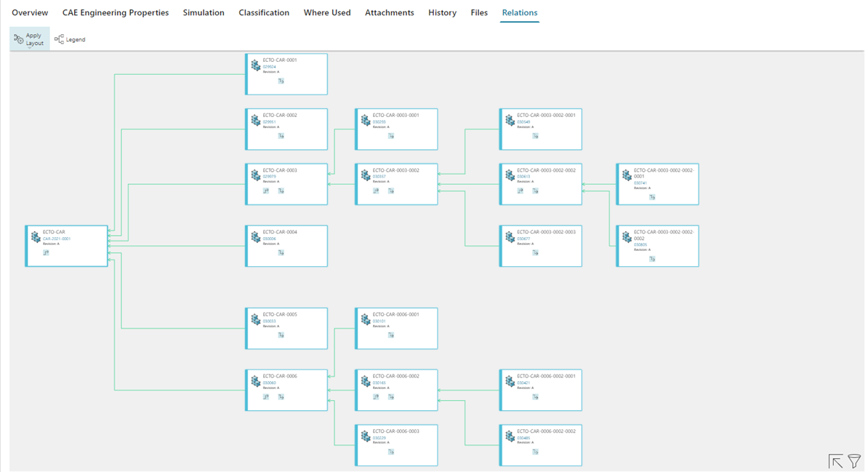Toggle the relation expand icon on ECTO-CAR-0006-0003
Viewport: 868px width, 472px height.
pos(391,452)
